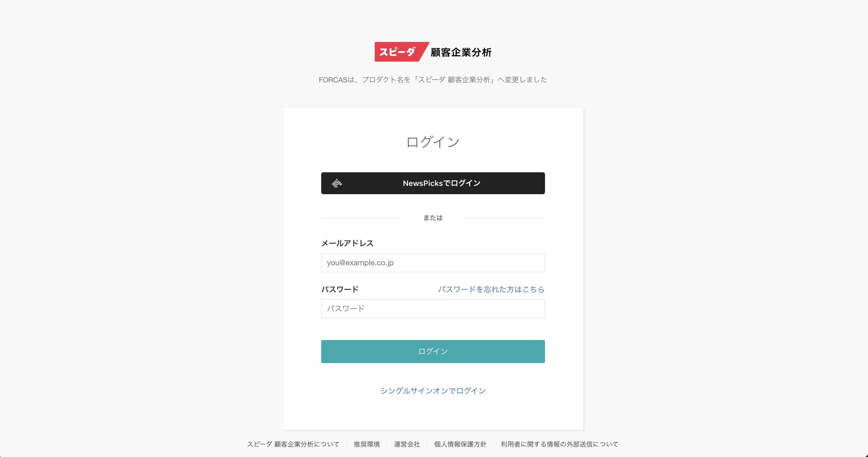Log in with the NewsPicksでログイン button
Viewport: 868px width, 457px height.
pos(433,183)
